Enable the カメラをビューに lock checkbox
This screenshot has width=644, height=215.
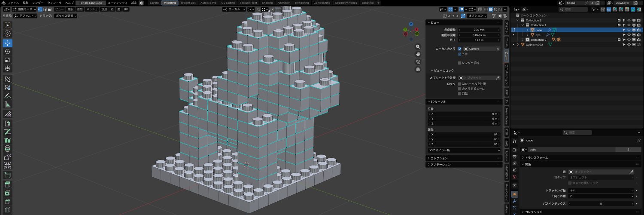click(x=460, y=89)
